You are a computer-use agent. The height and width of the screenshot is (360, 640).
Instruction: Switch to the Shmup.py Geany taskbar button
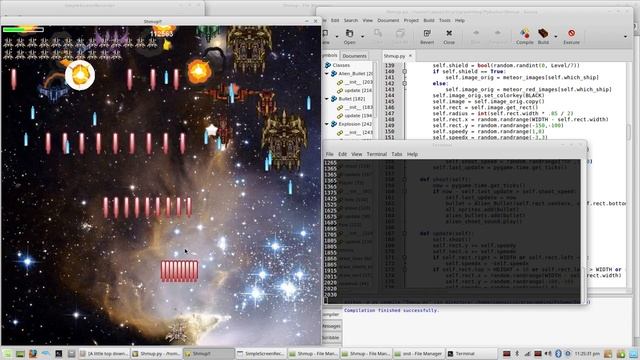tap(157, 353)
